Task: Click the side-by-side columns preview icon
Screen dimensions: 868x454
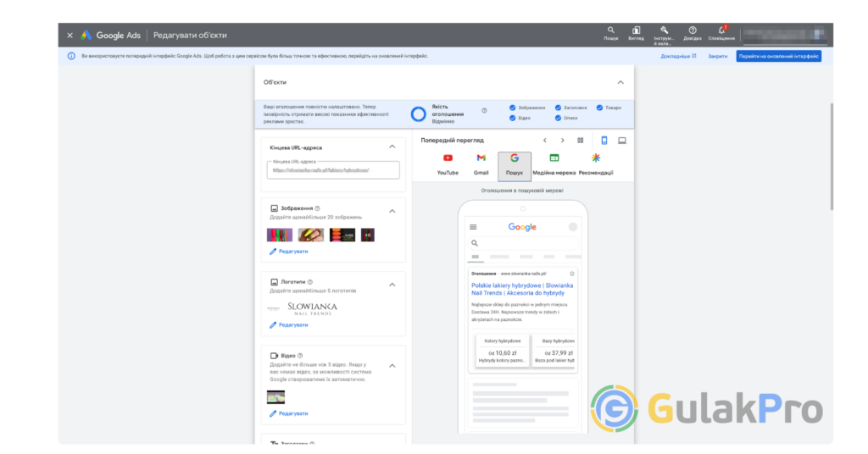Action: [x=580, y=141]
